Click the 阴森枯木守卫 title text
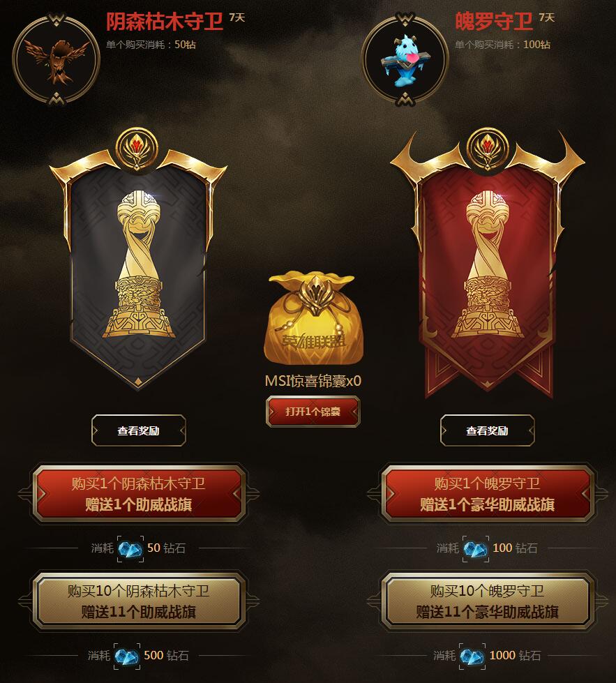616x683 pixels. pos(165,22)
